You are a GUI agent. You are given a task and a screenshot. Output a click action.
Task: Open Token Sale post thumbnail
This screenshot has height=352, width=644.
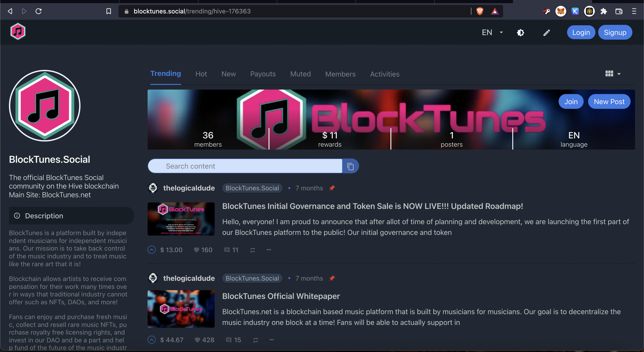181,219
